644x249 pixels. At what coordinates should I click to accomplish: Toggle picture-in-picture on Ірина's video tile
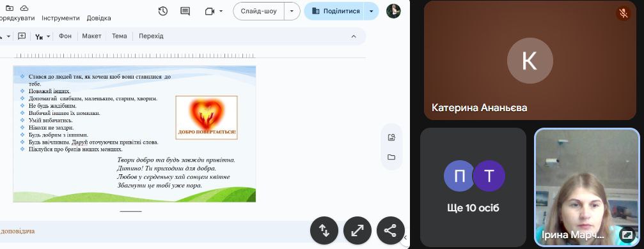pyautogui.click(x=627, y=235)
